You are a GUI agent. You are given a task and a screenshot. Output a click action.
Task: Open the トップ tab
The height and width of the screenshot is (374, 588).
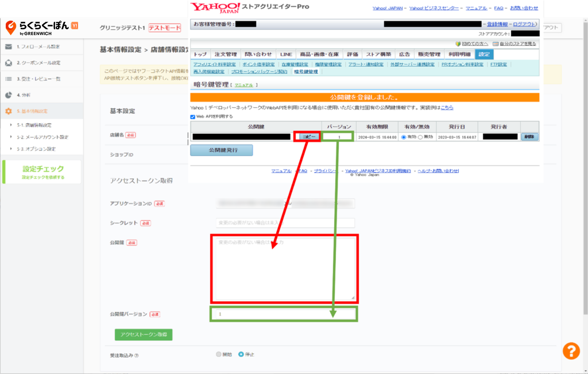(x=200, y=54)
